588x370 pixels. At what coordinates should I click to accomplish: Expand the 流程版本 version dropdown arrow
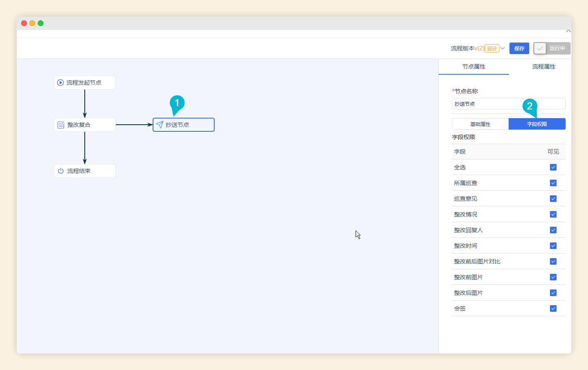pyautogui.click(x=502, y=48)
